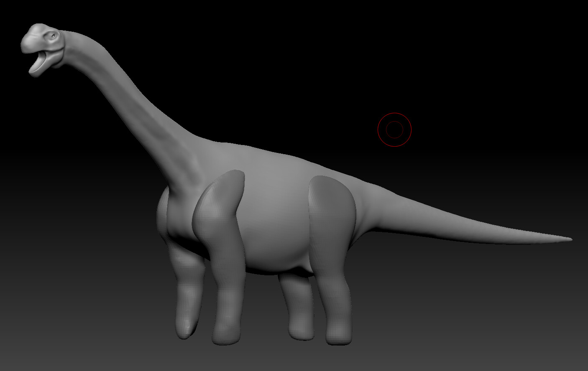This screenshot has height=371, width=588.
Task: Click the dinosaur's belly
Action: 272,255
